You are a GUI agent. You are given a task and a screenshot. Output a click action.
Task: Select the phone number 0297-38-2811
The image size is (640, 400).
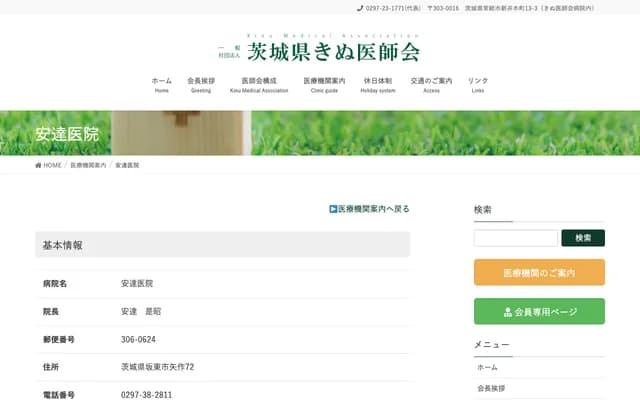(147, 395)
